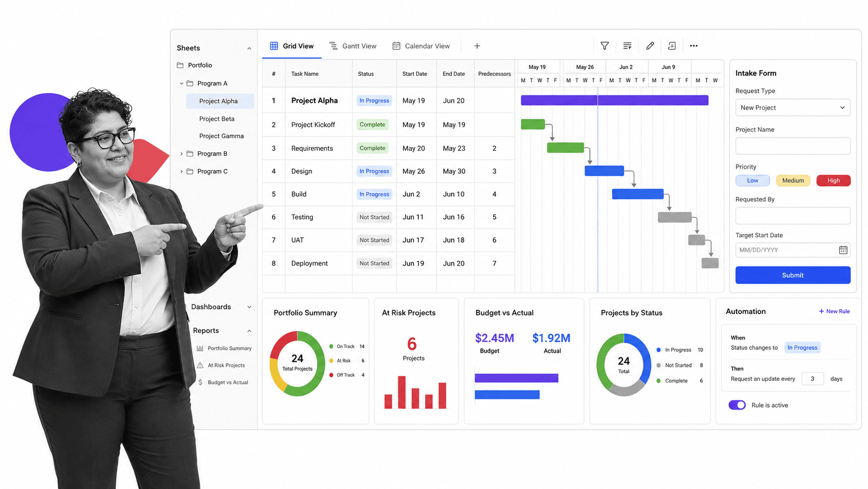Click the Portfolio Summary chart icon

tap(200, 348)
